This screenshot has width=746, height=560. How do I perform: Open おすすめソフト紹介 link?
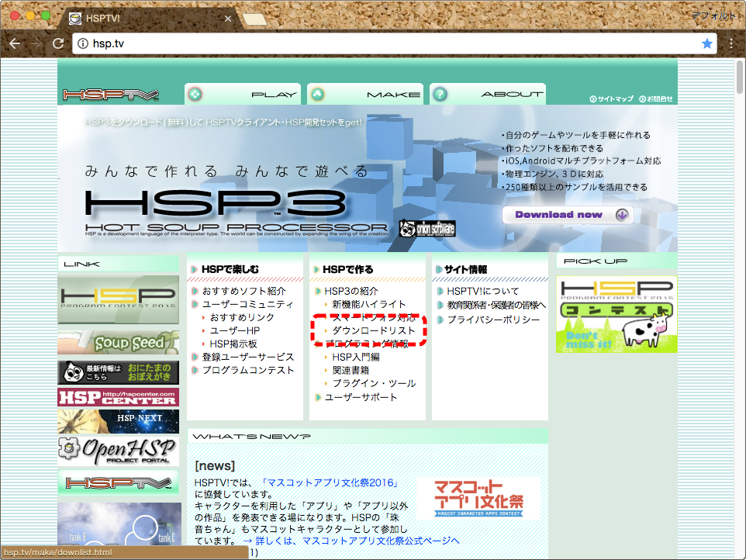click(243, 291)
